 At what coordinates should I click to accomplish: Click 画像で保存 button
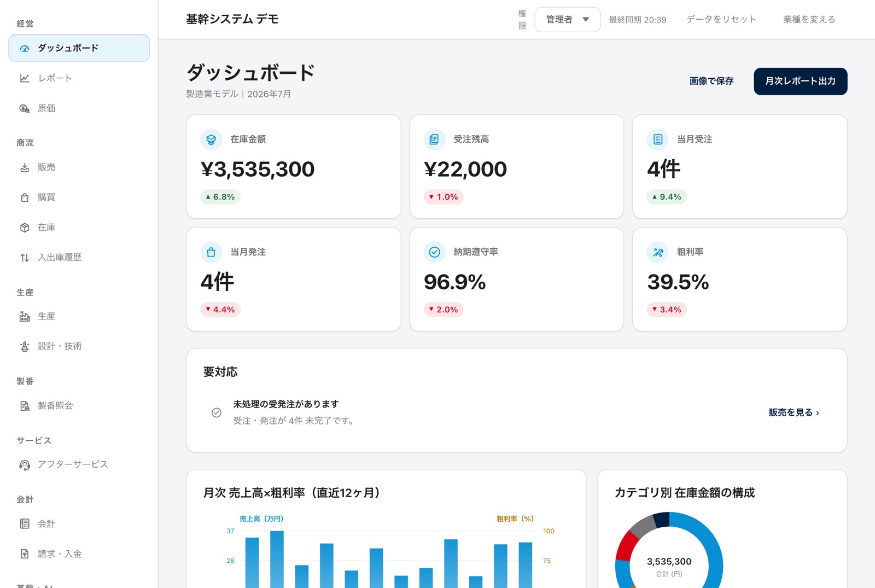pos(711,81)
